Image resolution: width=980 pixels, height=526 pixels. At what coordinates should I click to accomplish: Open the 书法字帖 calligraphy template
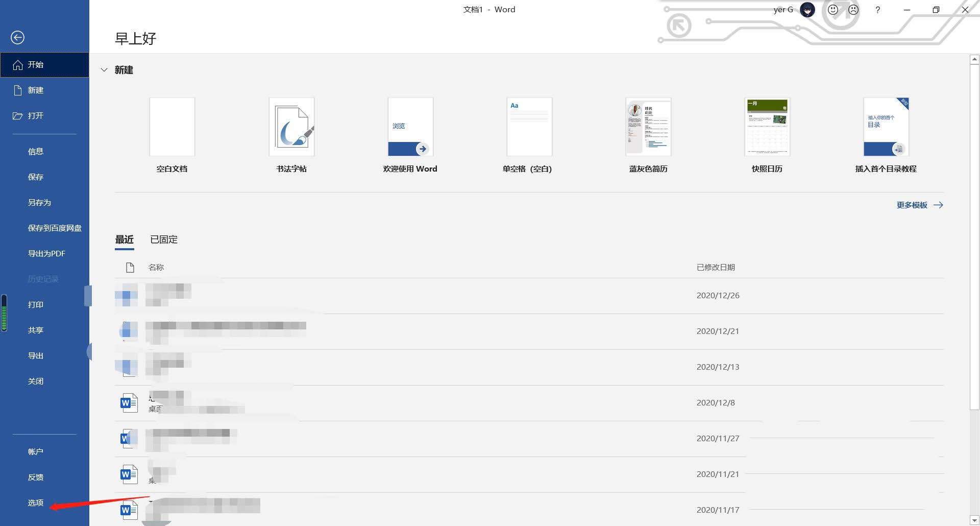pyautogui.click(x=291, y=127)
